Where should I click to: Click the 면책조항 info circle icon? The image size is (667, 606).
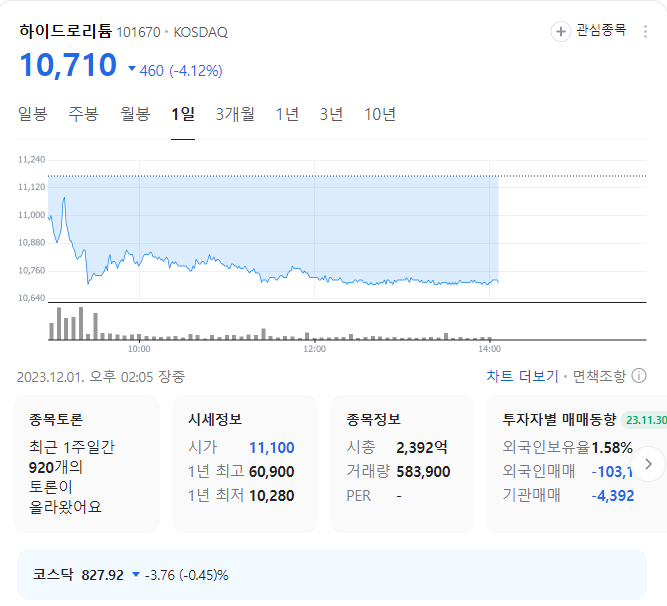[639, 376]
